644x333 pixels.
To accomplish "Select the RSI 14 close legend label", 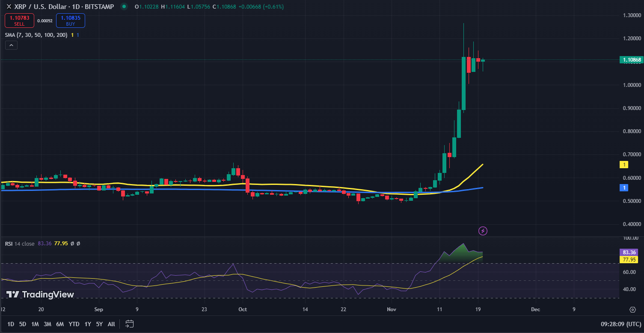I will pos(19,243).
